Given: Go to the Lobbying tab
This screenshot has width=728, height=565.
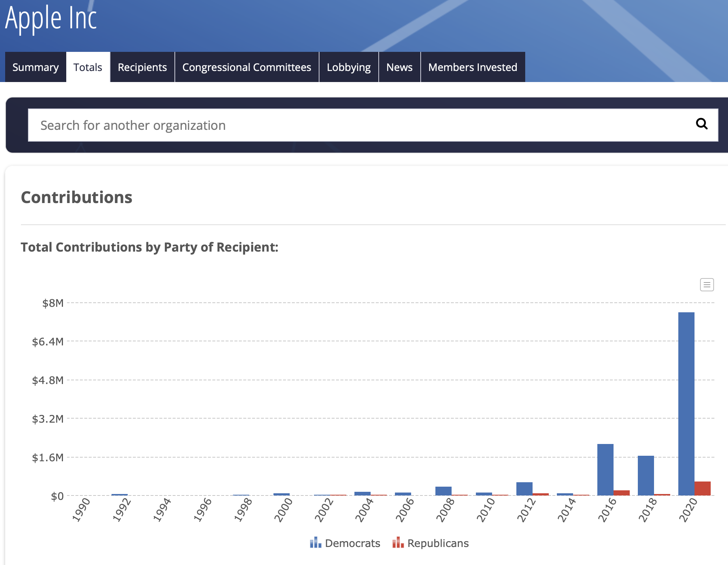Looking at the screenshot, I should pos(349,67).
